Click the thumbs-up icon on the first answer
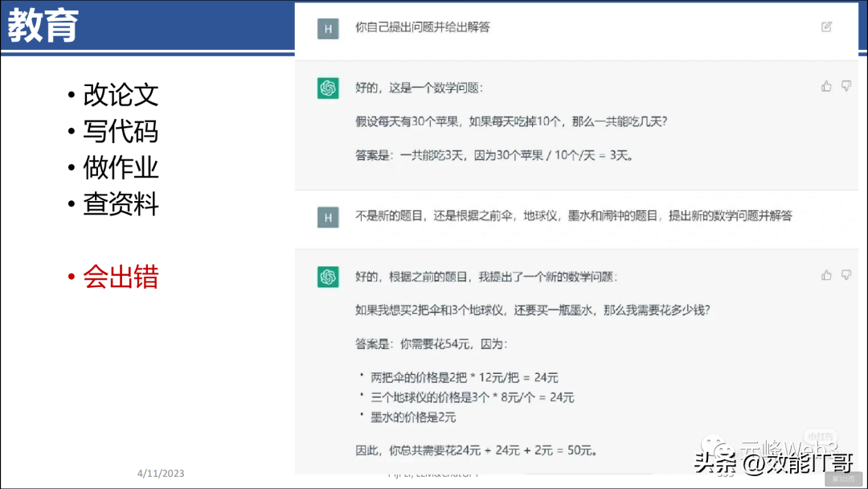Screen dimensions: 868x489 click(826, 86)
